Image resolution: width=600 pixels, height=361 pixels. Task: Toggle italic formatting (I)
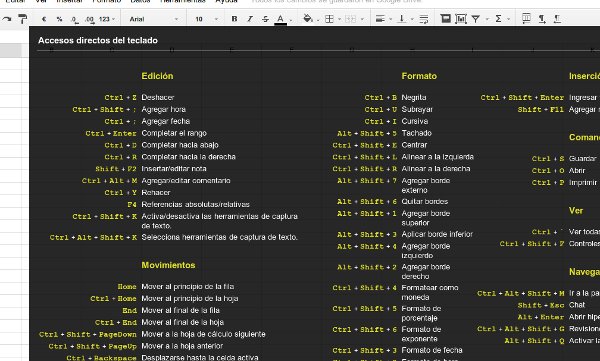pos(250,19)
